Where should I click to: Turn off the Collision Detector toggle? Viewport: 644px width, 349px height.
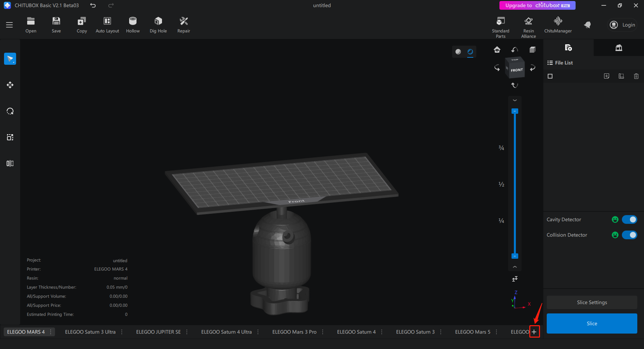pos(629,235)
